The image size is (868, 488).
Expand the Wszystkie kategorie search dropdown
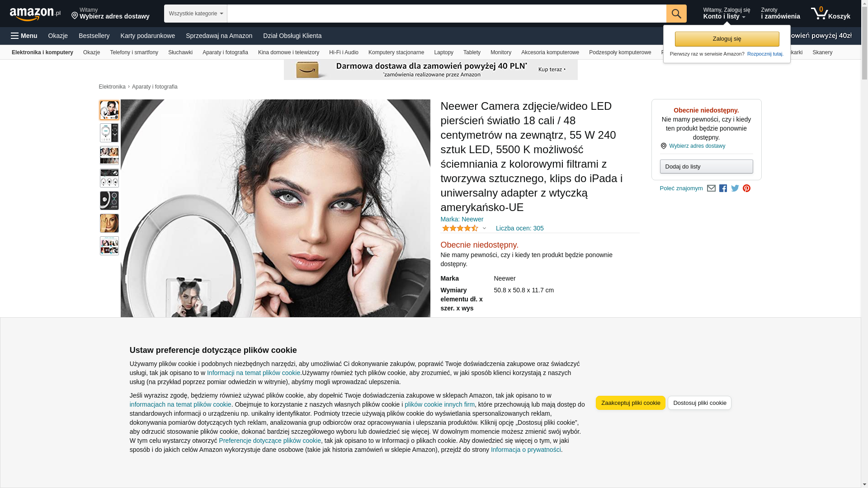tap(196, 14)
